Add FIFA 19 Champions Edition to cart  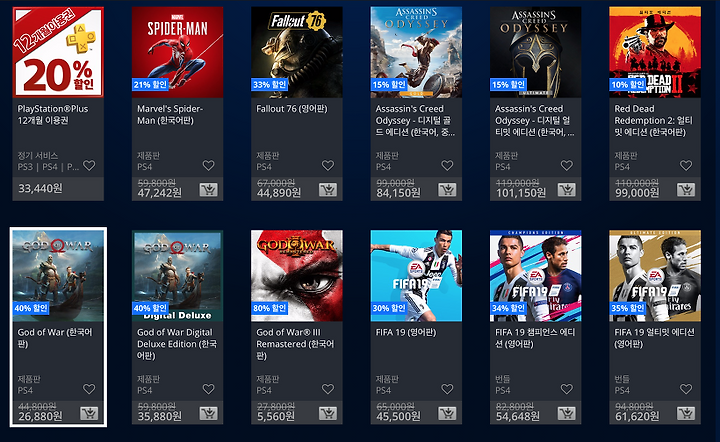(567, 413)
